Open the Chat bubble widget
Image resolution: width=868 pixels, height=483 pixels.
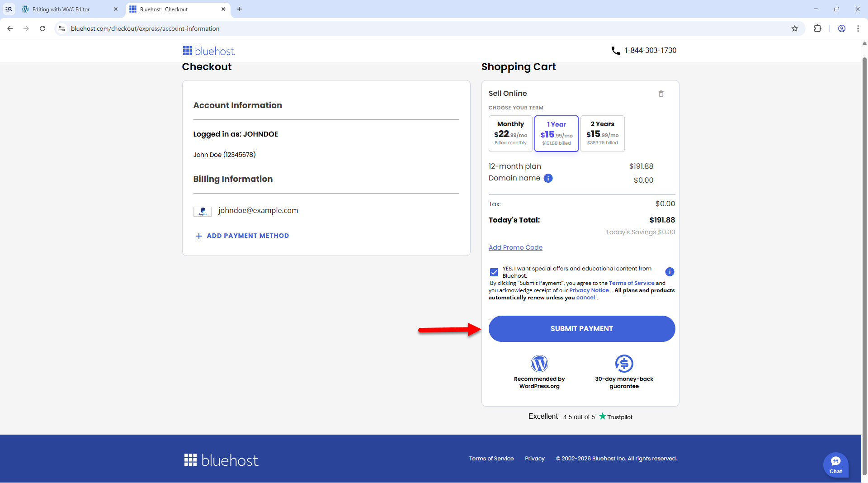tap(835, 465)
